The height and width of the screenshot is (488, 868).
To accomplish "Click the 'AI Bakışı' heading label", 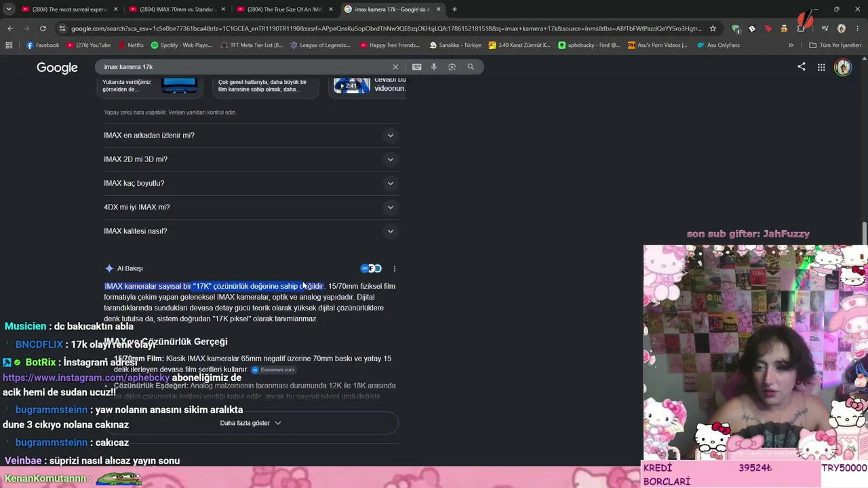I will click(x=130, y=269).
